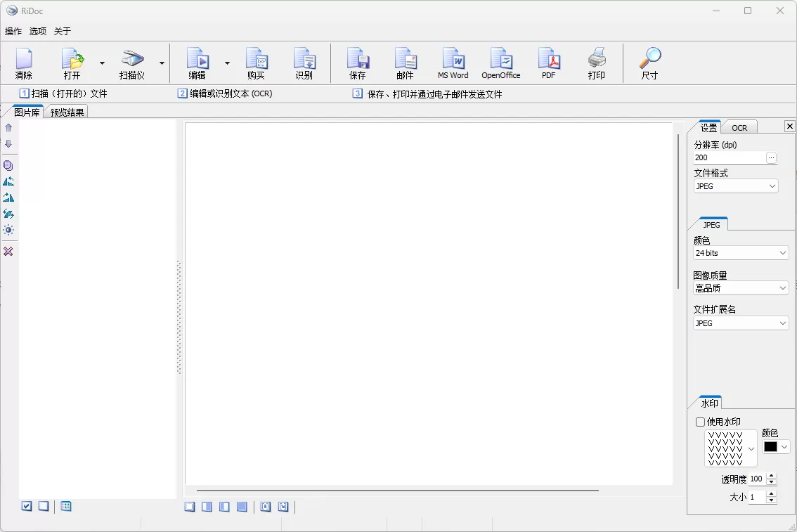Click the red X delete icon in sidebar
This screenshot has width=797, height=532.
click(x=8, y=252)
